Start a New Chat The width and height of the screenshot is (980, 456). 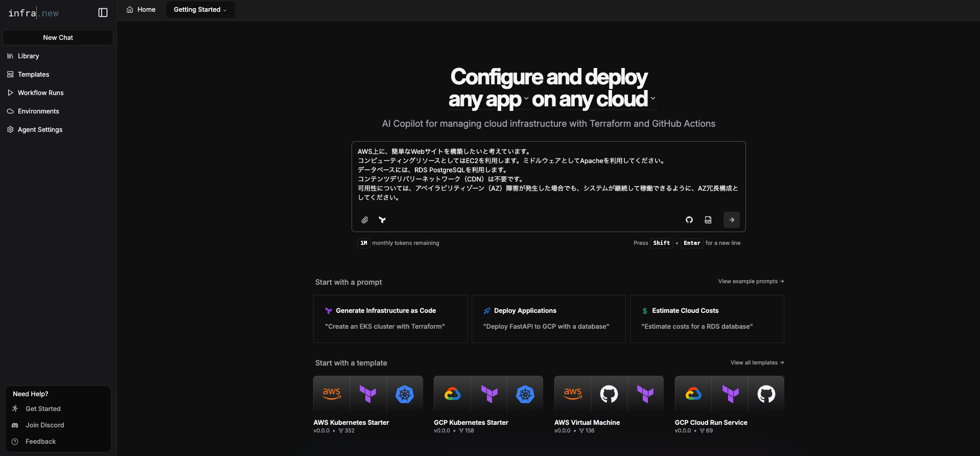(x=58, y=37)
